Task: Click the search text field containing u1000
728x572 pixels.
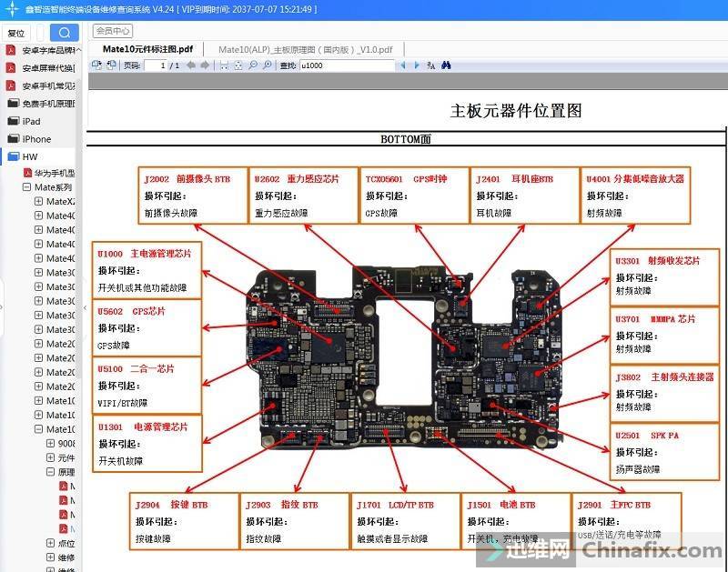Action: [346, 65]
